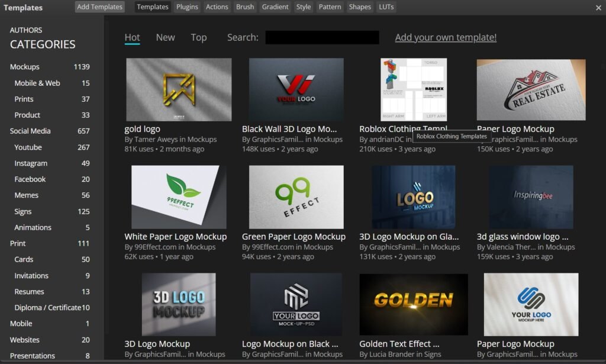Open the Mockups category

point(25,67)
